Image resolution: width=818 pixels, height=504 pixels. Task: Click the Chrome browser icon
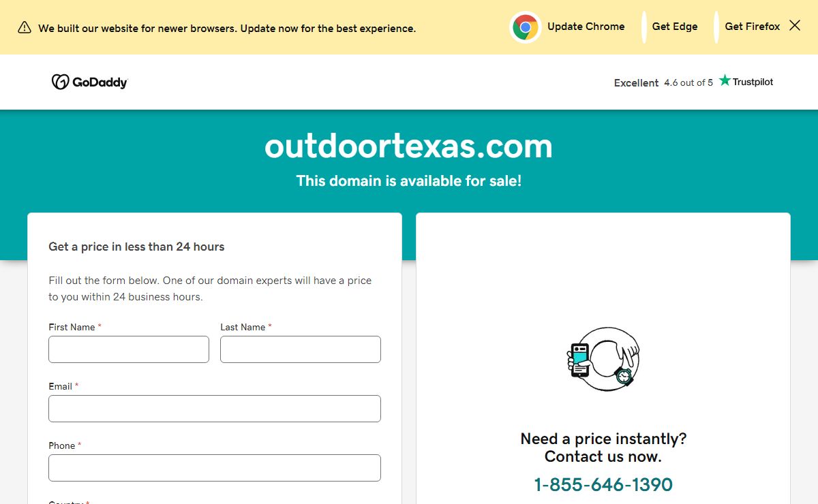coord(525,27)
